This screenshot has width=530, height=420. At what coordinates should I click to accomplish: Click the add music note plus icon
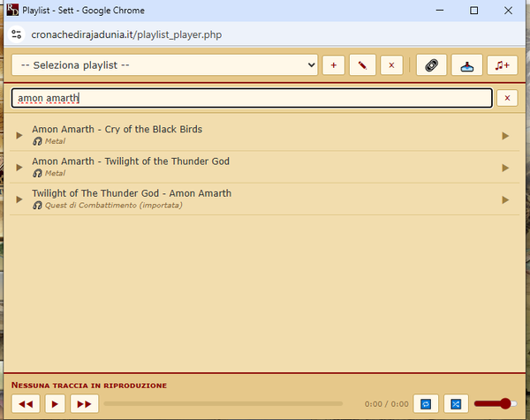tap(503, 64)
